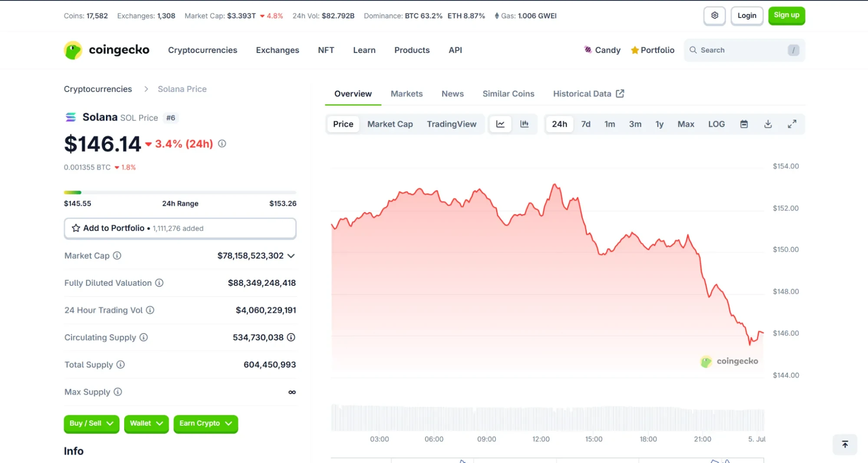This screenshot has width=868, height=463.
Task: Select the 7d time range
Action: coord(586,124)
